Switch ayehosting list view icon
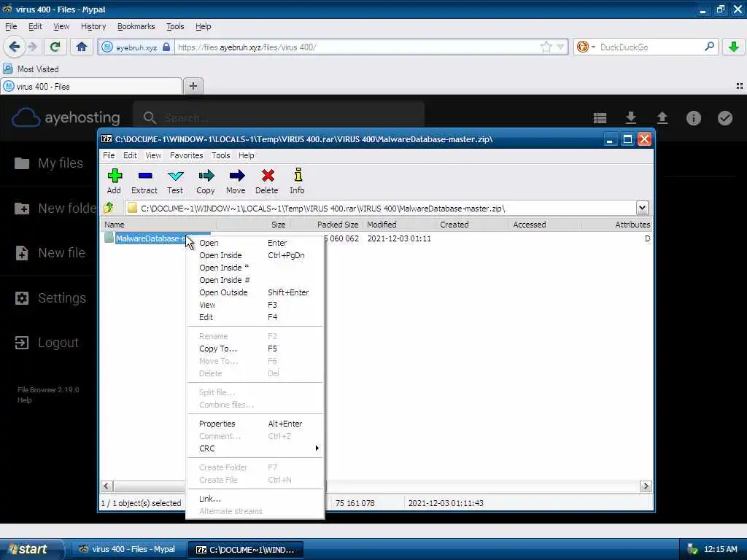 pos(600,117)
